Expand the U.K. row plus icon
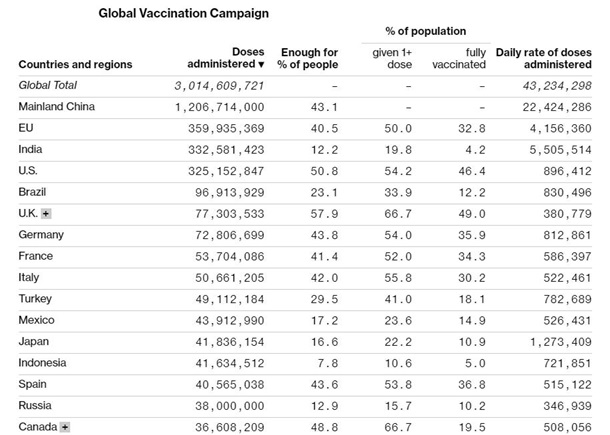 pyautogui.click(x=47, y=214)
